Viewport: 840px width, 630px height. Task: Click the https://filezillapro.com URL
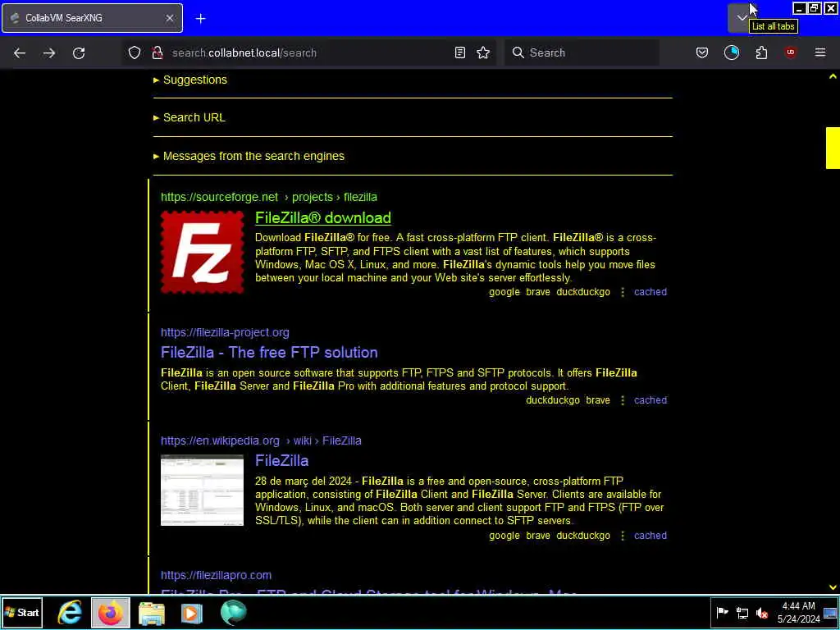[x=216, y=575]
